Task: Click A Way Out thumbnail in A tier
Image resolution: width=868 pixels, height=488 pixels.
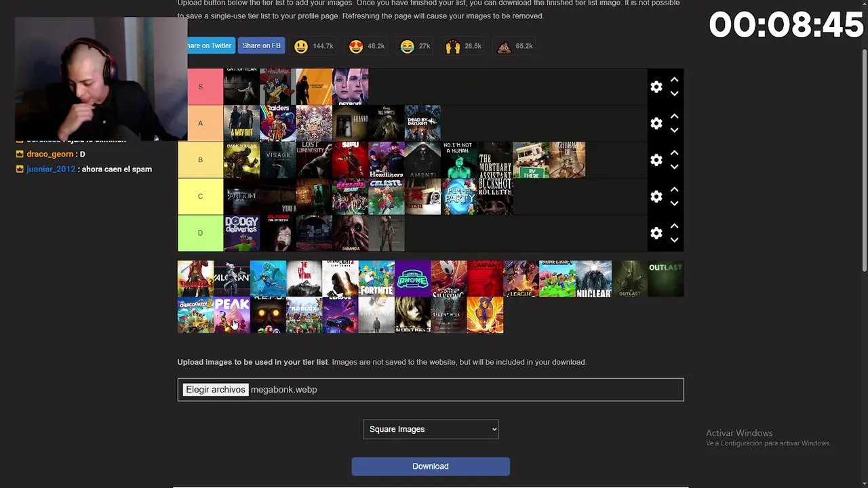Action: pos(241,123)
